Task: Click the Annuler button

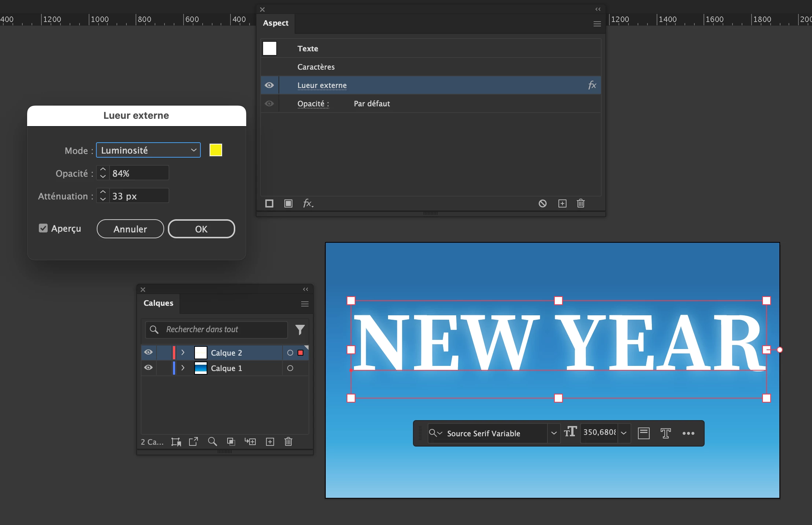Action: click(130, 229)
